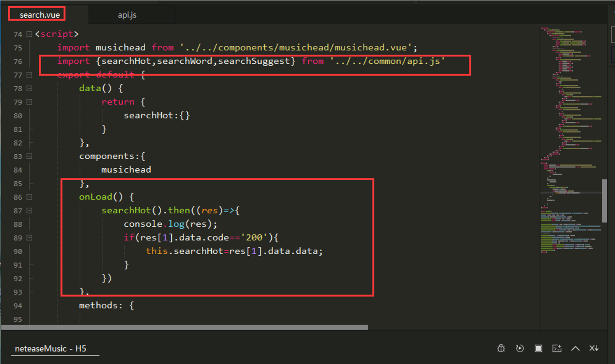Collapse the export default fold on line 77
Image resolution: width=615 pixels, height=364 pixels.
point(29,75)
